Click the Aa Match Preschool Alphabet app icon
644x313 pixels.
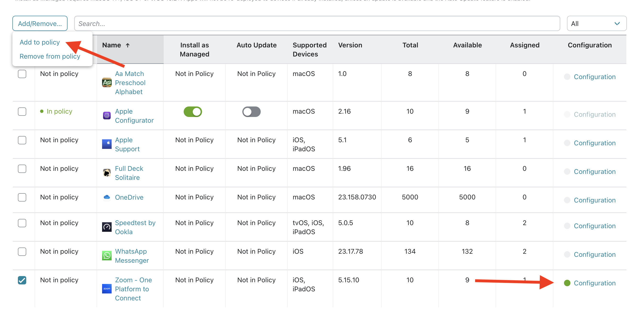(x=107, y=83)
